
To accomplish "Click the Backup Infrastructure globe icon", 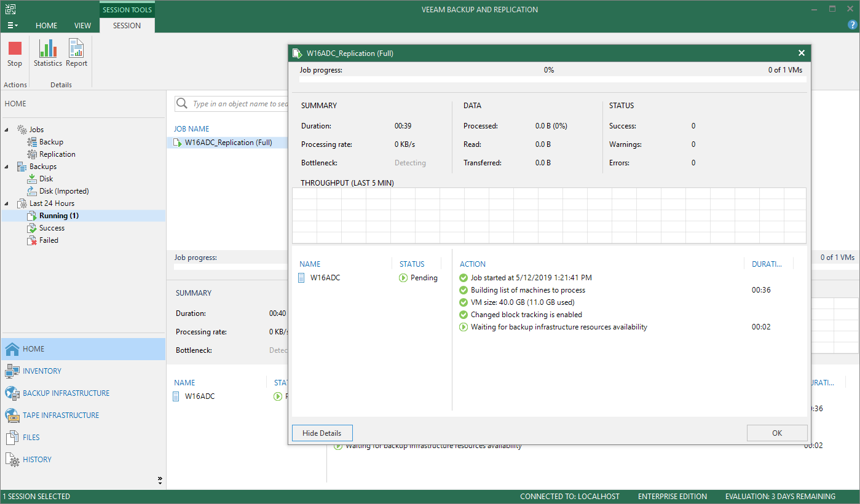I will coord(12,393).
